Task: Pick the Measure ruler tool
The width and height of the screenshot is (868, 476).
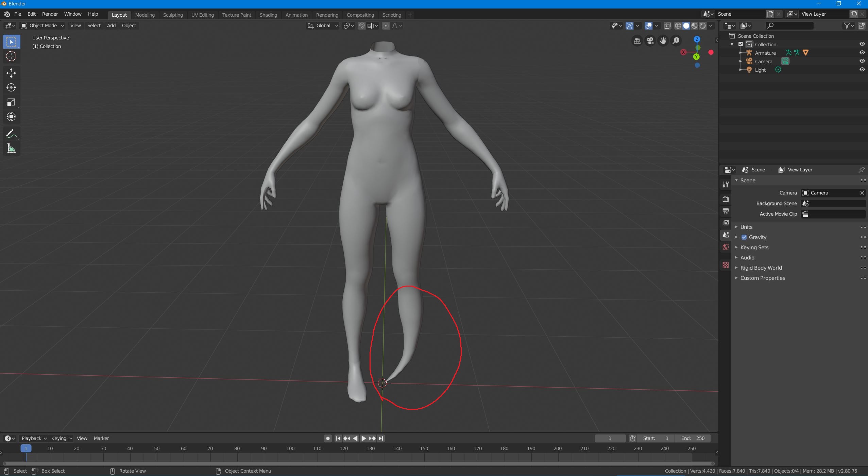Action: point(11,149)
